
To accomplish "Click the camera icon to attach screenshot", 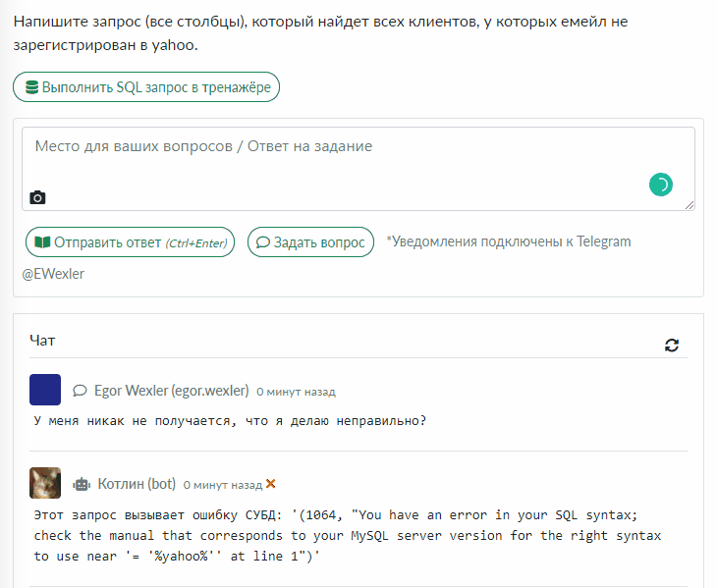I will (37, 197).
